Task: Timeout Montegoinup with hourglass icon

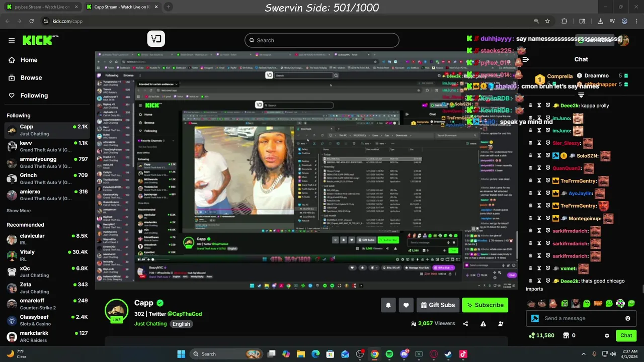Action: tap(539, 218)
